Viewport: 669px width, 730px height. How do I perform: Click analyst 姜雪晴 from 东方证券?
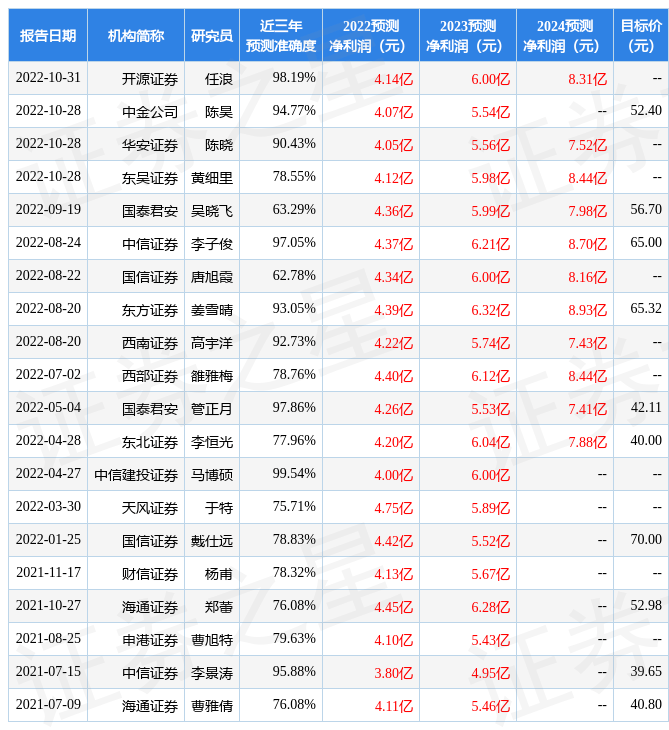[212, 309]
